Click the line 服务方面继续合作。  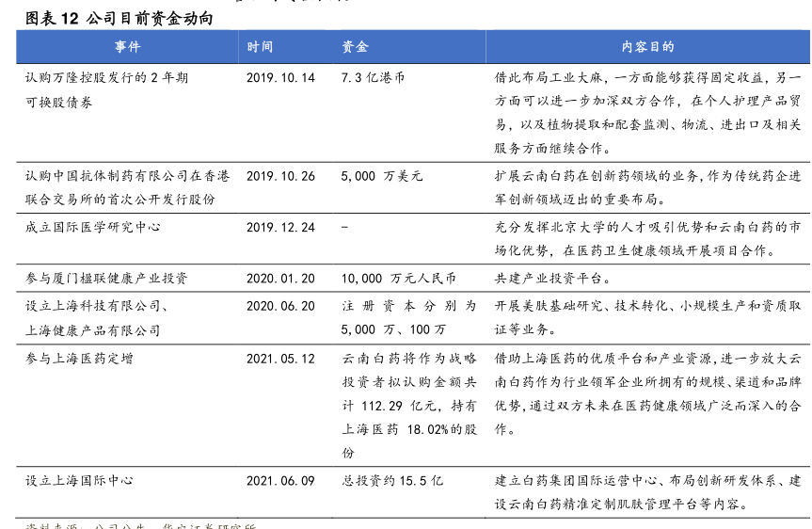pyautogui.click(x=553, y=149)
